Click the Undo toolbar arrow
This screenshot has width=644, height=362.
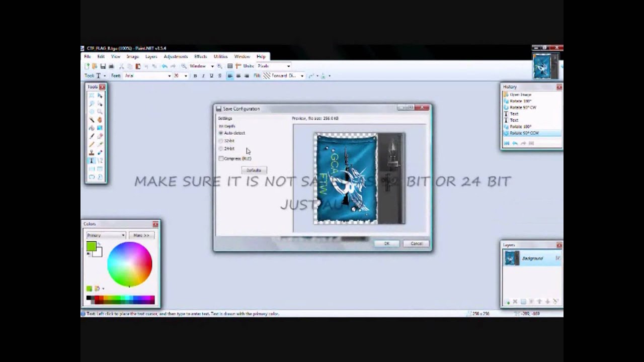tap(164, 66)
